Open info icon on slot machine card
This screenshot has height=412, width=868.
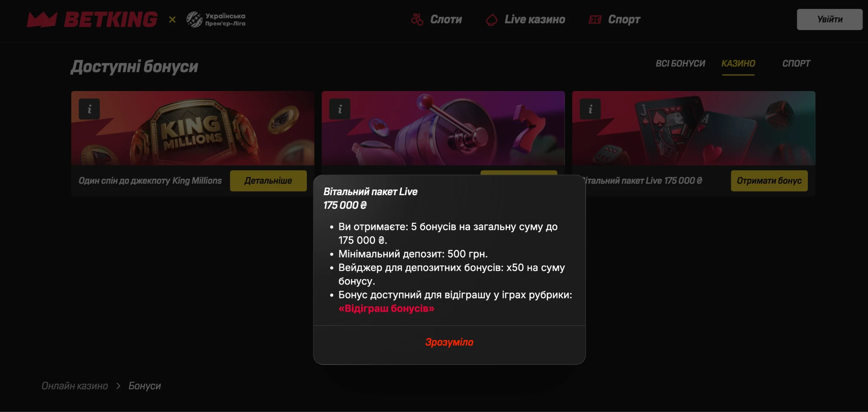pos(339,109)
